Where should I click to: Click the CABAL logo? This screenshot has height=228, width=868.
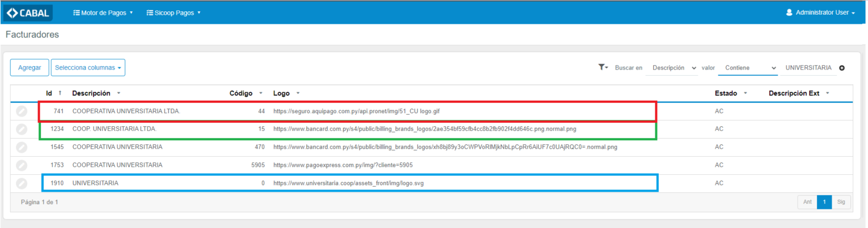pos(28,12)
